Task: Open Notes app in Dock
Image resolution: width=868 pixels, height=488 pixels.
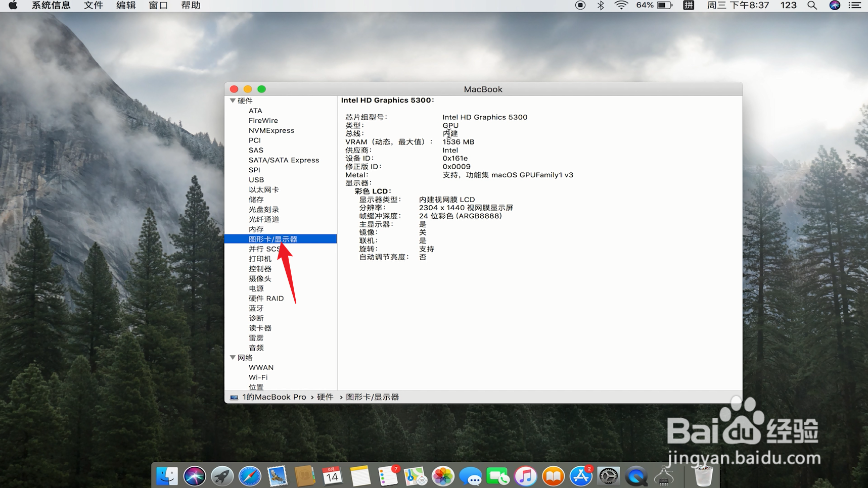Action: tap(360, 476)
